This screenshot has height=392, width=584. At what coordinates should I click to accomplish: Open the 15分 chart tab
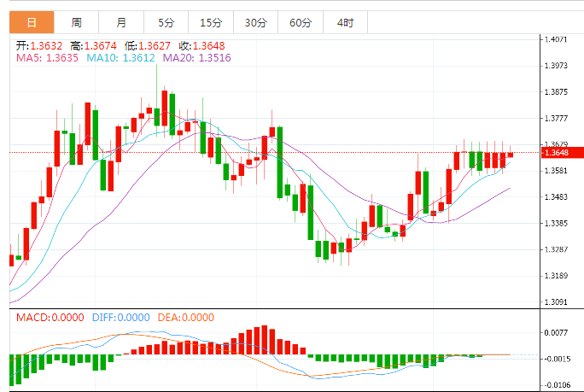coord(211,22)
